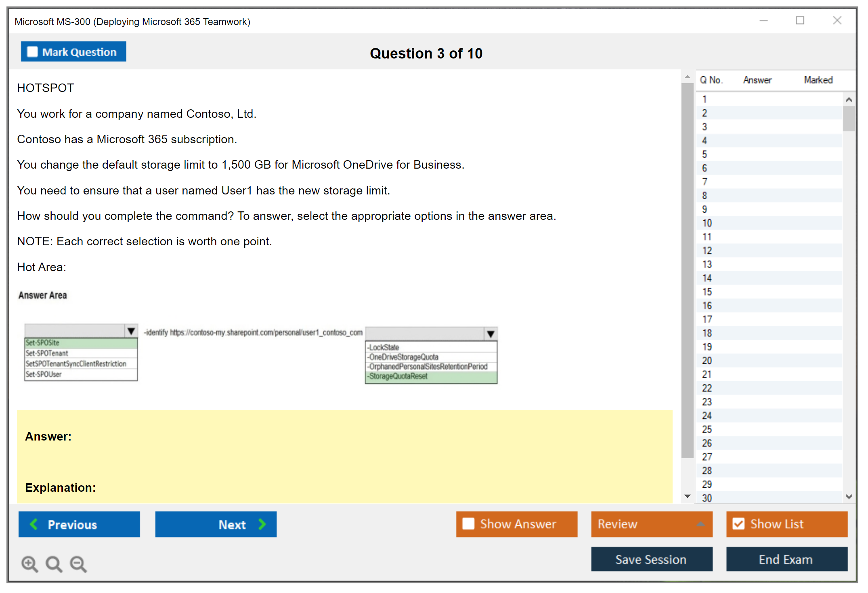Check the Mark Question checkbox
The height and width of the screenshot is (593, 868).
tap(32, 52)
